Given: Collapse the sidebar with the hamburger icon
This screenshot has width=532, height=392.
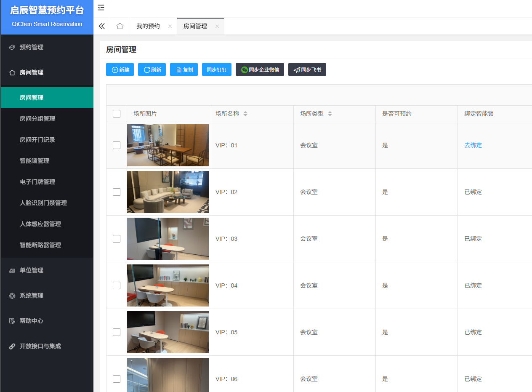Looking at the screenshot, I should pos(101,8).
